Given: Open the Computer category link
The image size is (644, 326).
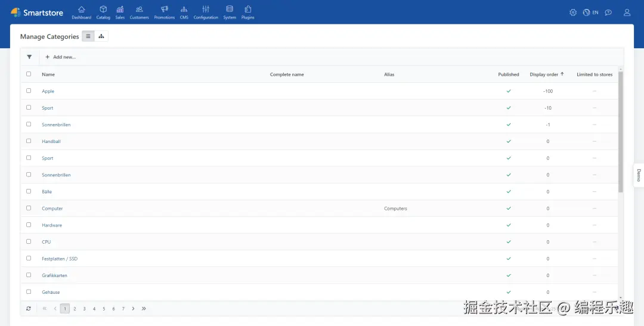Looking at the screenshot, I should [52, 209].
